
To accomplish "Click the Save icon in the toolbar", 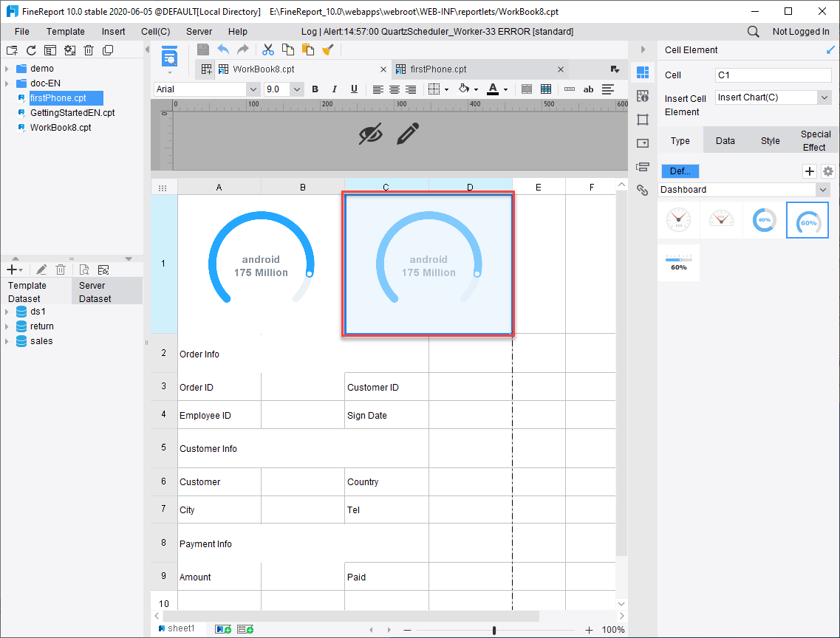I will click(203, 49).
